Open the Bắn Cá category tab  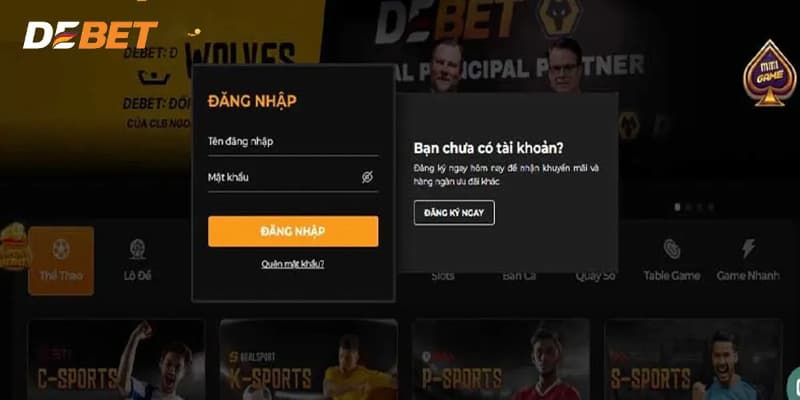coord(519,276)
